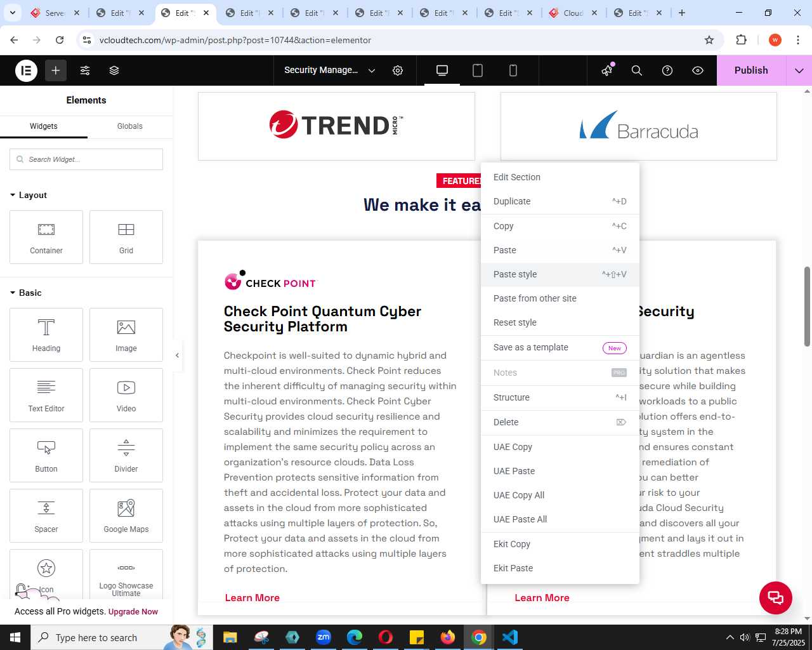Choose Duplicate in context menu

[x=560, y=201]
